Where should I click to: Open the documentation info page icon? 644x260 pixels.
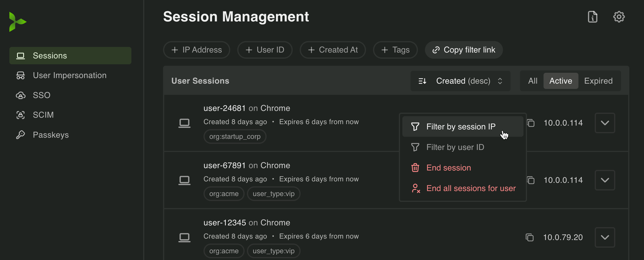592,17
